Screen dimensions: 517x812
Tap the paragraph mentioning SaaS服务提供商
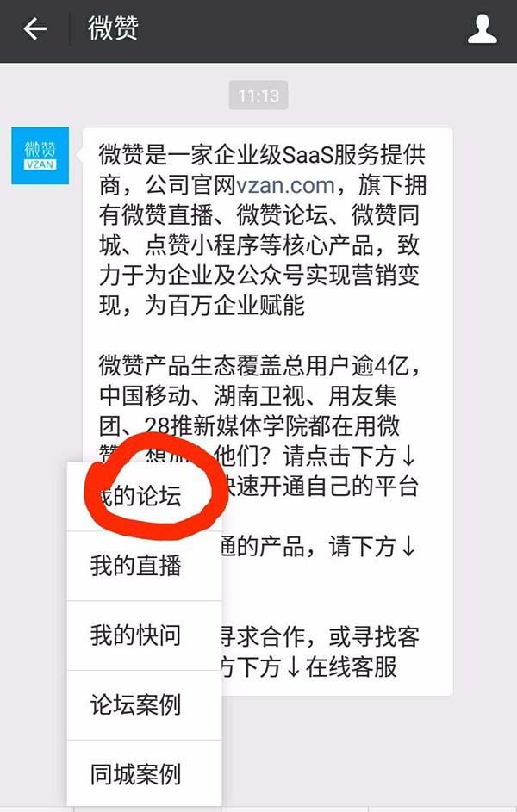[x=263, y=230]
